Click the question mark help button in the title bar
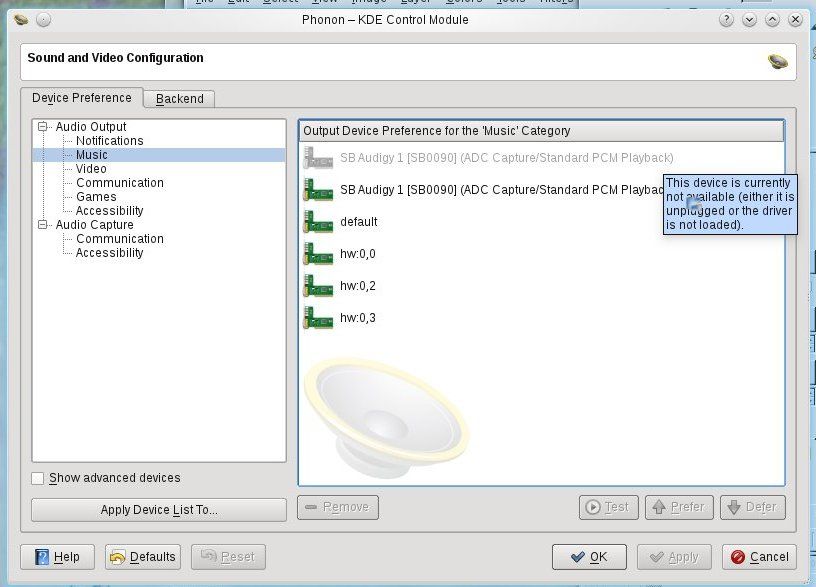Screen dimensions: 816x587 pos(726,20)
